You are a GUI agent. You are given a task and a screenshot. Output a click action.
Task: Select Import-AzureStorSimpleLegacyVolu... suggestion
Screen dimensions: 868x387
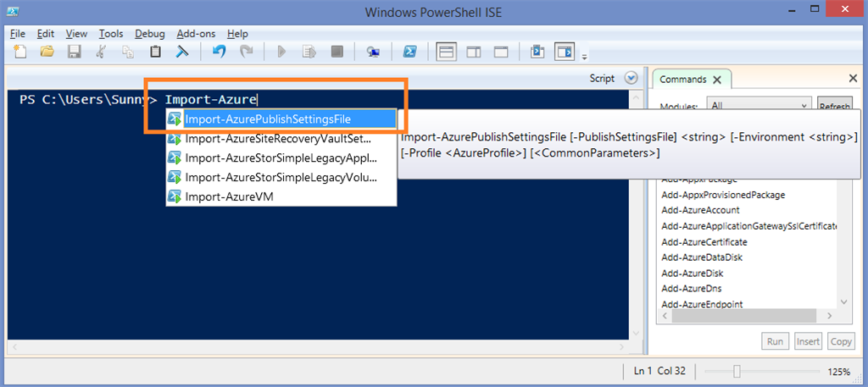point(281,178)
